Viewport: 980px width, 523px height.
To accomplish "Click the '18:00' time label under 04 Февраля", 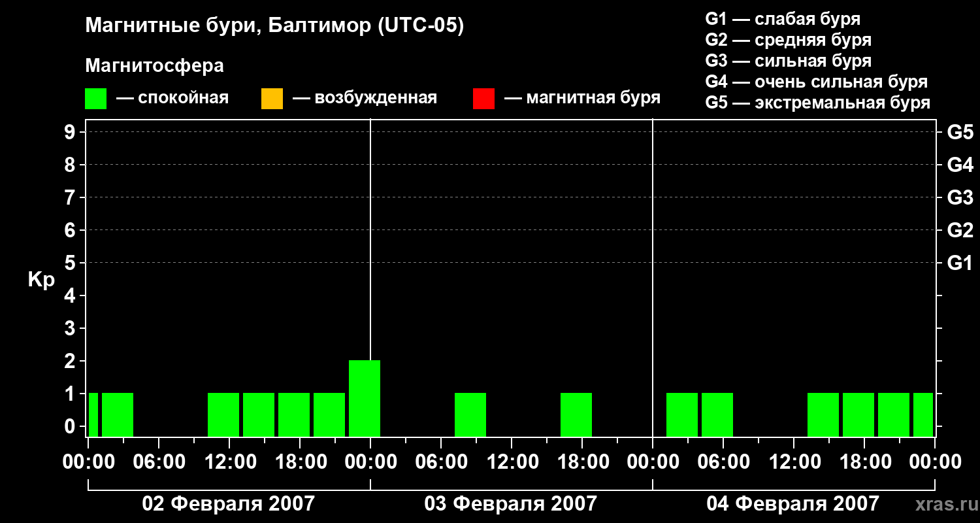I will tap(864, 462).
